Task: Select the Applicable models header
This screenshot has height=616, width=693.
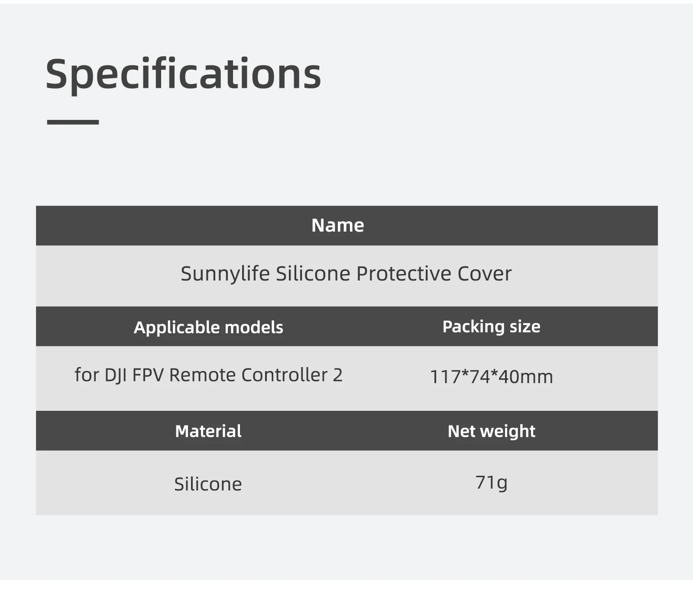Action: tap(208, 327)
